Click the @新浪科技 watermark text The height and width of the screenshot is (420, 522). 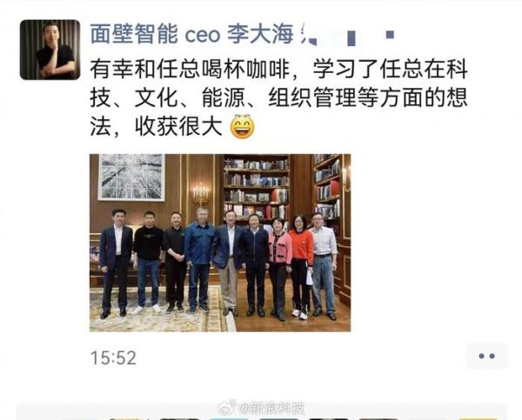[x=272, y=408]
